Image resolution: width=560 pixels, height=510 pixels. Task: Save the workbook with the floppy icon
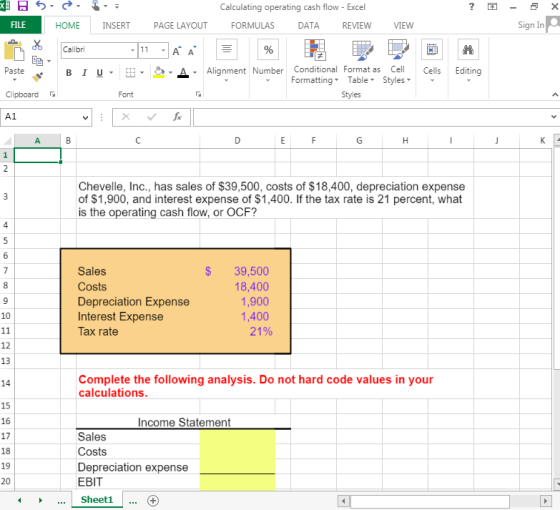coord(22,6)
